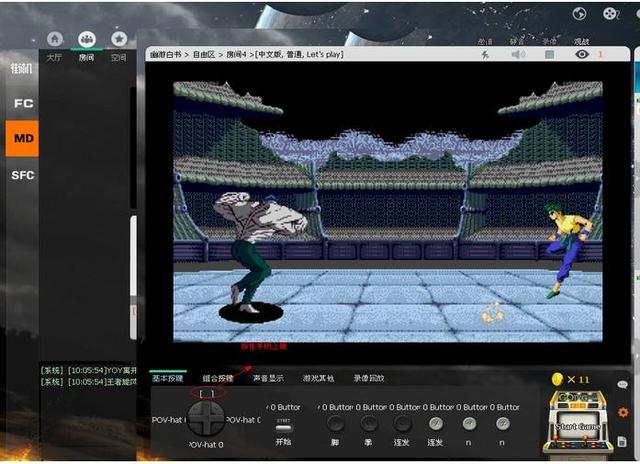Click the left panel vertical scrollbar
This screenshot has height=464, width=640.
(133, 278)
